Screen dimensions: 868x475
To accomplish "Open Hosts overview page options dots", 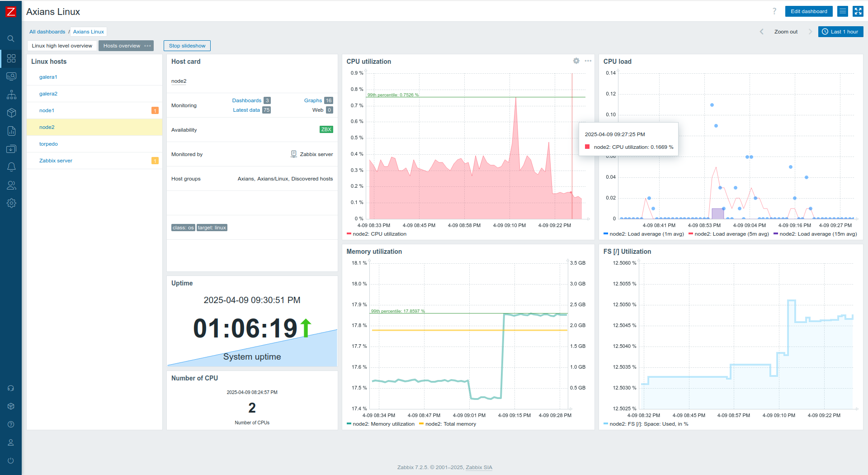I will point(147,46).
